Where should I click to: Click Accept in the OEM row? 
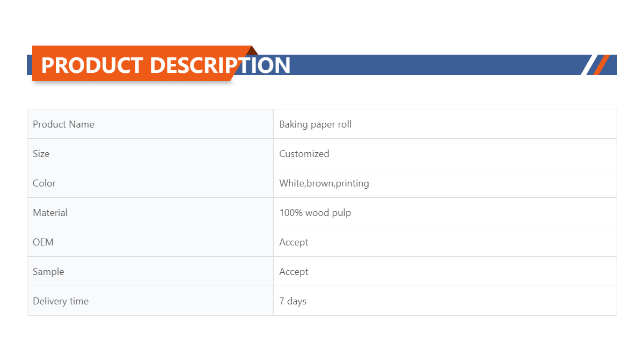[x=294, y=242]
